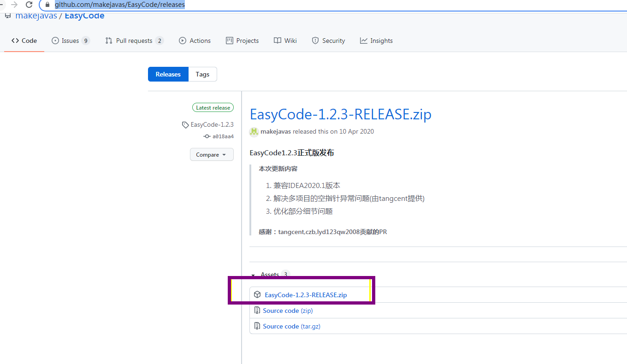Collapse the Assets section
627x364 pixels.
253,275
